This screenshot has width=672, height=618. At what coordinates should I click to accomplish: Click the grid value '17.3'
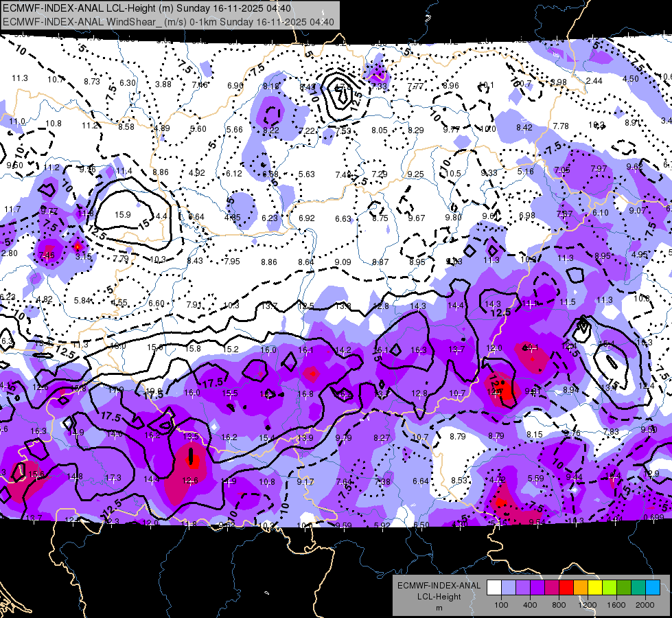[113, 477]
